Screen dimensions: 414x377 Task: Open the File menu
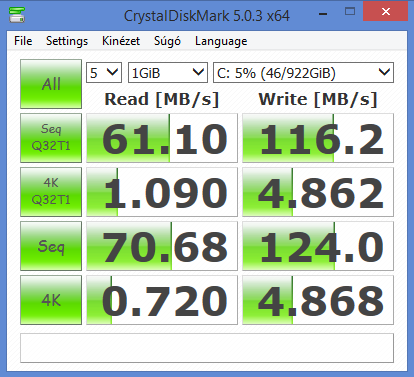point(23,41)
